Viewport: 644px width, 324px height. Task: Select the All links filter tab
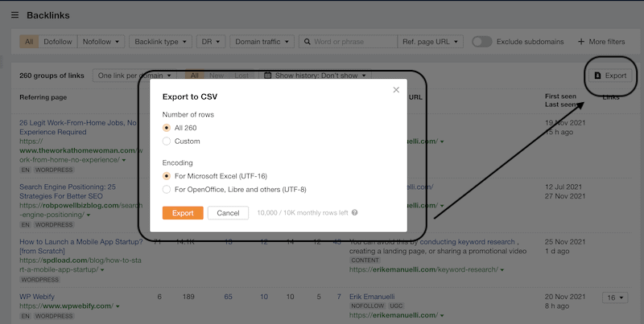click(29, 42)
